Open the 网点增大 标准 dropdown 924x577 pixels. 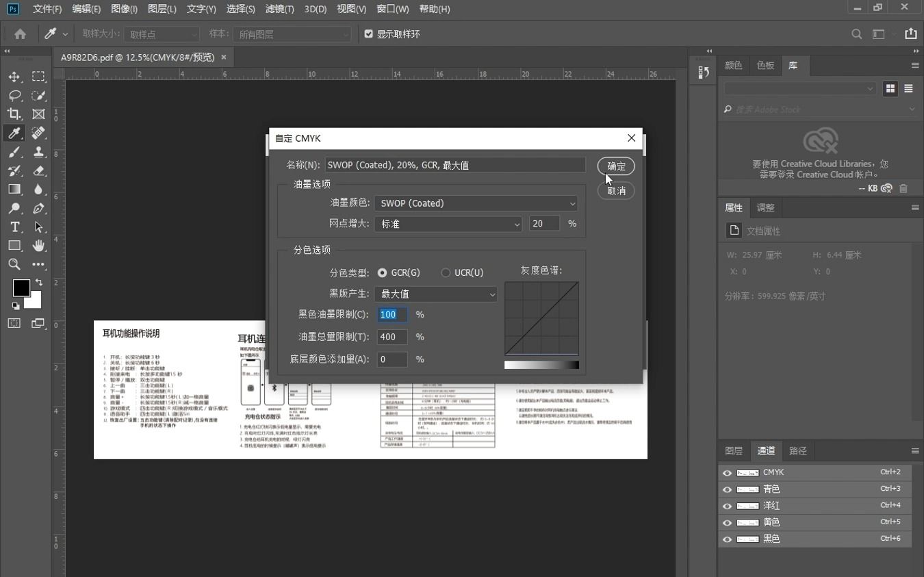pos(448,224)
